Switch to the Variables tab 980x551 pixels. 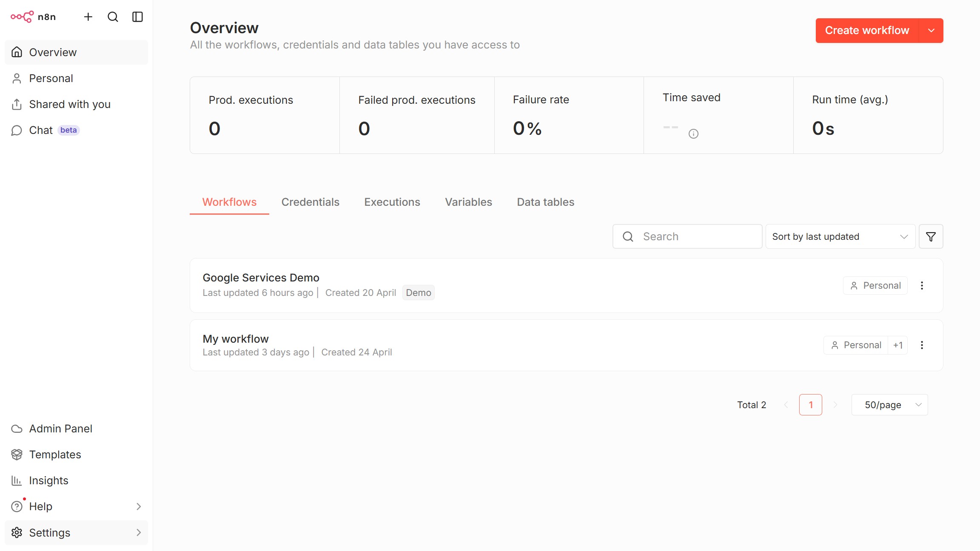pyautogui.click(x=468, y=202)
